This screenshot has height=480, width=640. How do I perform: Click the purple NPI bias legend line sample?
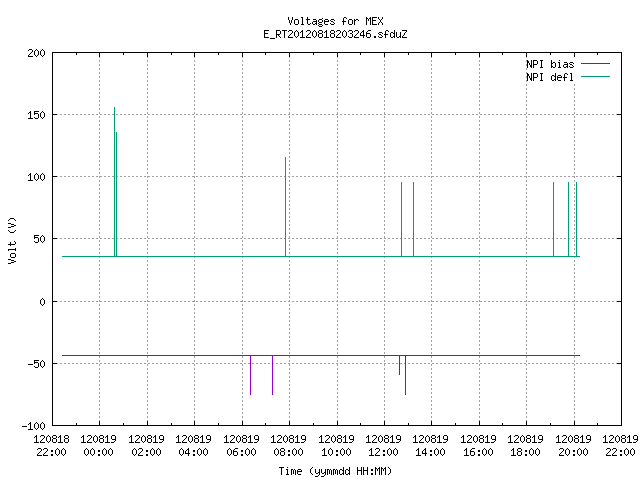pos(596,64)
